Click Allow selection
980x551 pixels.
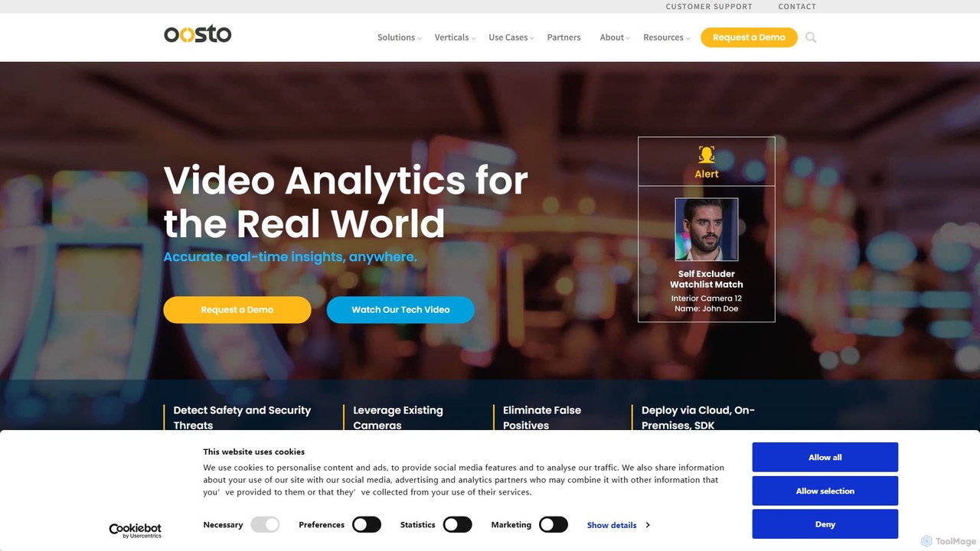click(825, 491)
